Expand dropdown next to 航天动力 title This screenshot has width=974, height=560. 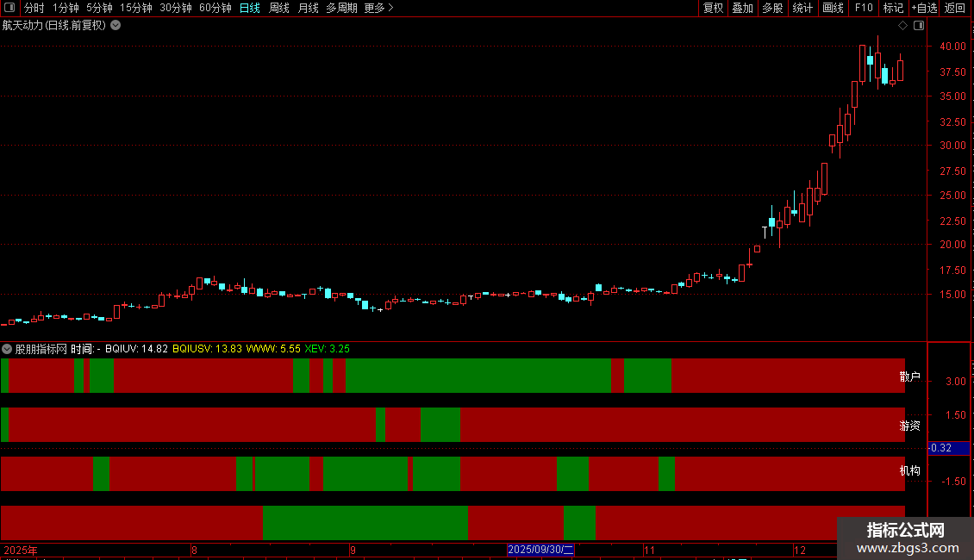[116, 26]
